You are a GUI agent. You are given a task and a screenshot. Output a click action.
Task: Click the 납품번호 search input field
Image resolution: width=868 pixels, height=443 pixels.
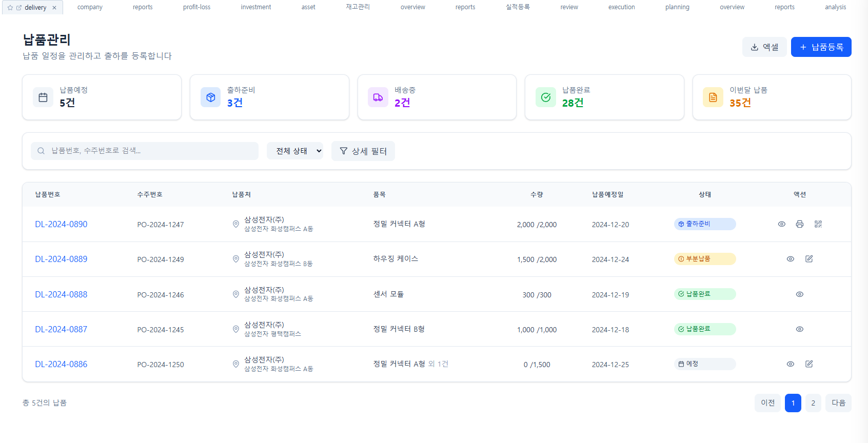tap(149, 151)
